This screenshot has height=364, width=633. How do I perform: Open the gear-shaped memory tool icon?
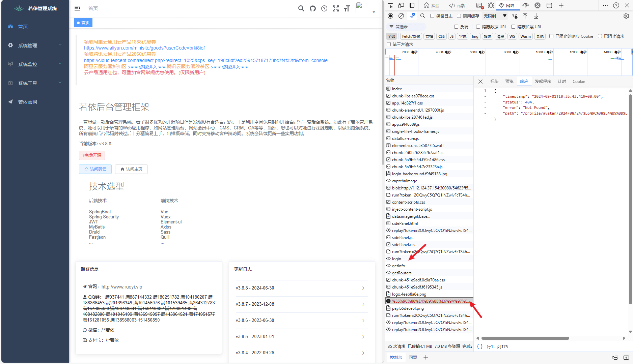[538, 5]
